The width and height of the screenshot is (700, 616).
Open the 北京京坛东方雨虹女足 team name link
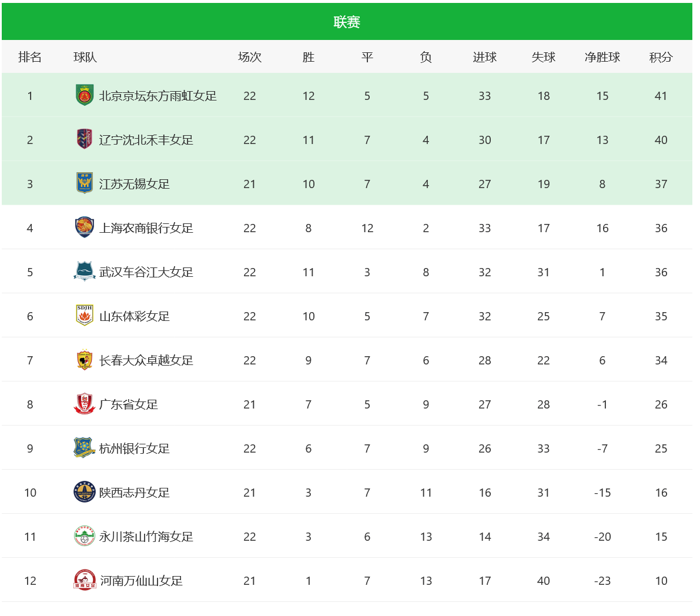click(158, 96)
